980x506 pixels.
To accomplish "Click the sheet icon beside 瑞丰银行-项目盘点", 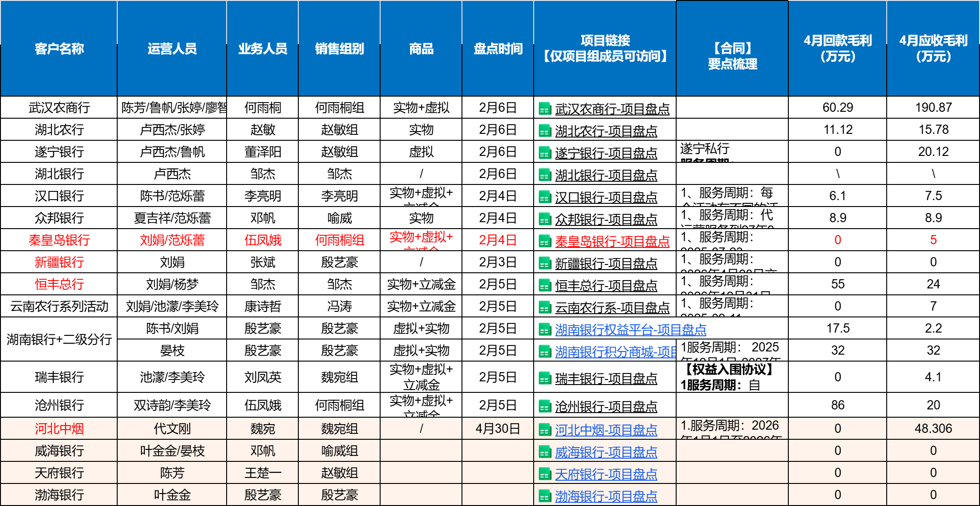I will tap(545, 379).
